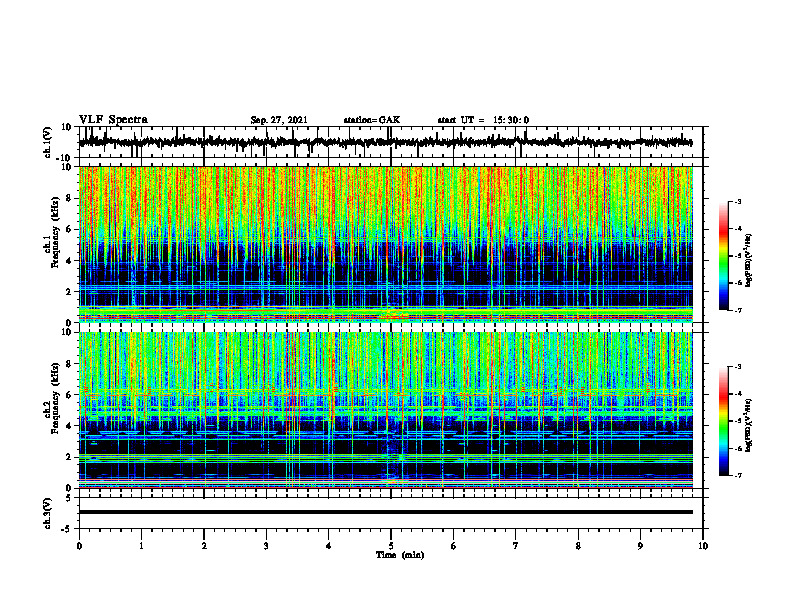The width and height of the screenshot is (792, 612).
Task: Click the "station=GAK" label
Action: [x=372, y=120]
